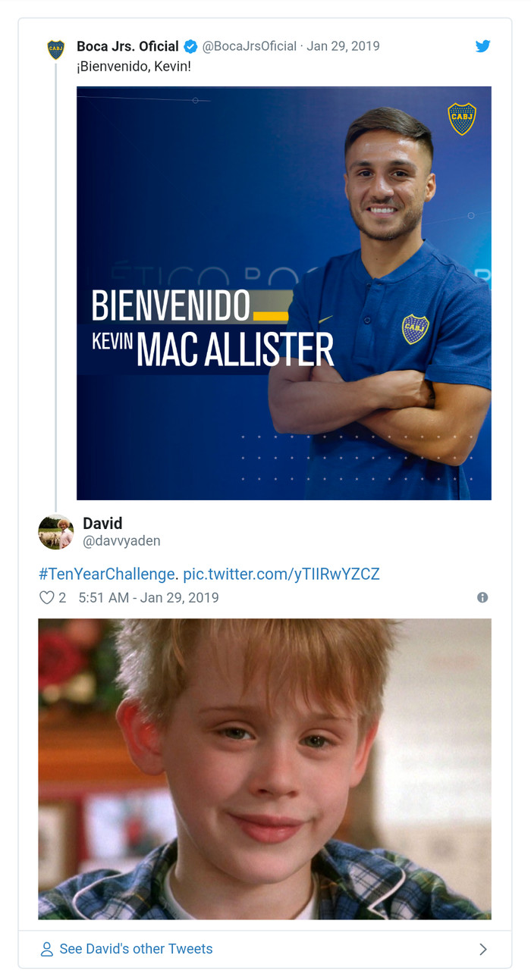Open the Bienvenido Kevin Mac Allister image
The width and height of the screenshot is (531, 980).
[284, 293]
